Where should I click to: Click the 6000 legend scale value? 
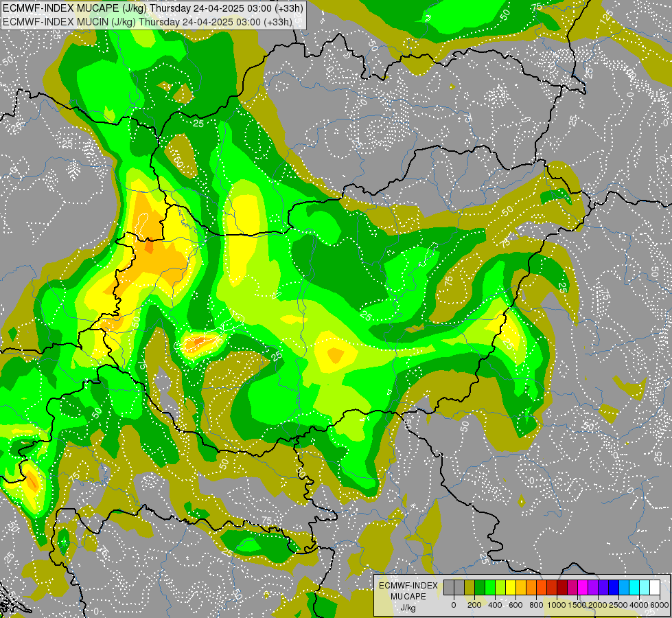(x=660, y=605)
